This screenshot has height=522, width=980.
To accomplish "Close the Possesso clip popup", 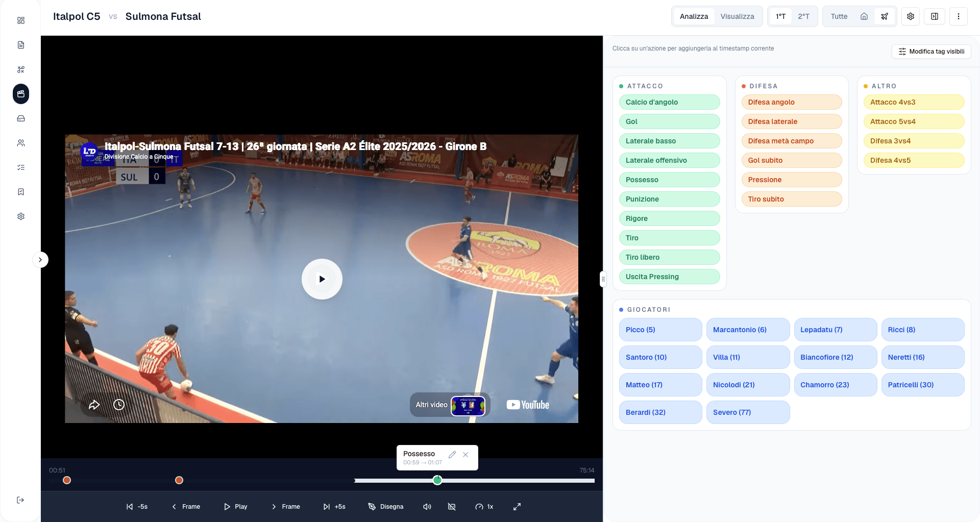I will click(x=465, y=455).
